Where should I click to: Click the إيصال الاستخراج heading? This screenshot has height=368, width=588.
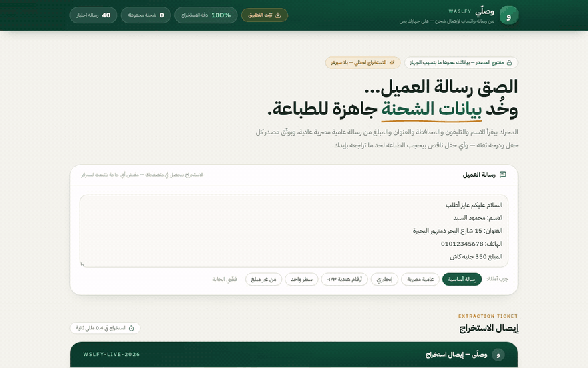coord(488,329)
